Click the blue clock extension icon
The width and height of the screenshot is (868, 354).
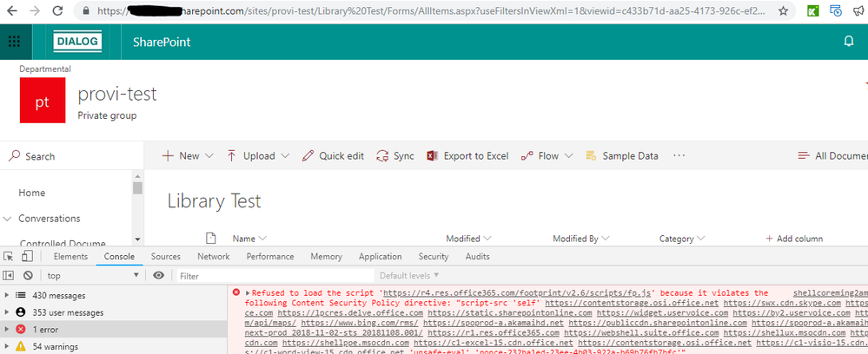(x=837, y=10)
